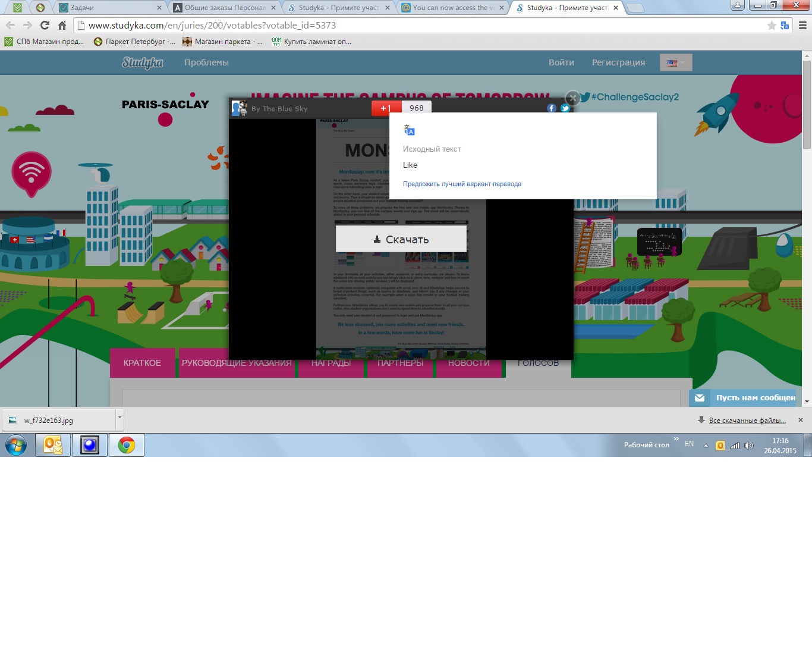The width and height of the screenshot is (812, 671).
Task: Click the Регистрация sign-up link
Action: 618,62
